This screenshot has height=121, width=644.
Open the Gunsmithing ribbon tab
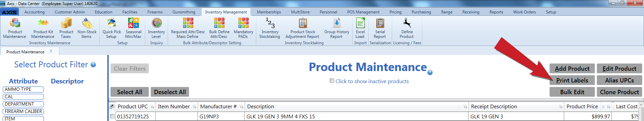tap(184, 12)
